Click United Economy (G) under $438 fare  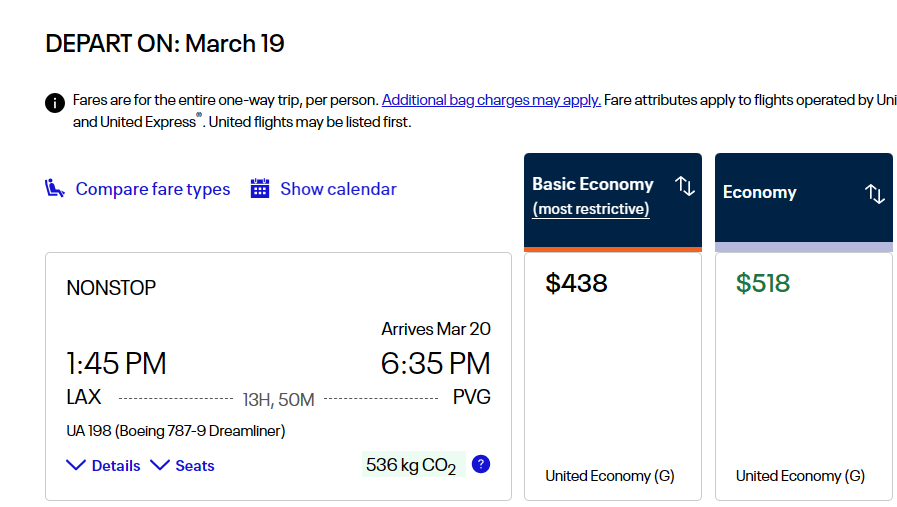[610, 476]
